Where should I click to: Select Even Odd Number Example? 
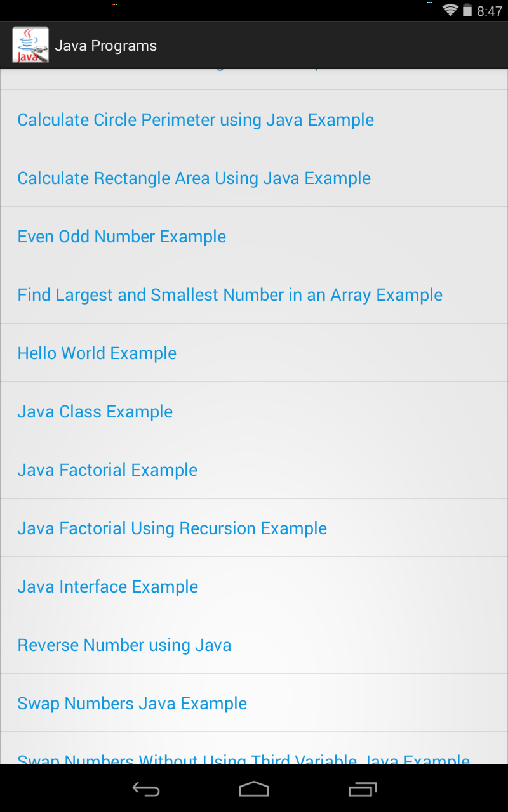coord(121,236)
